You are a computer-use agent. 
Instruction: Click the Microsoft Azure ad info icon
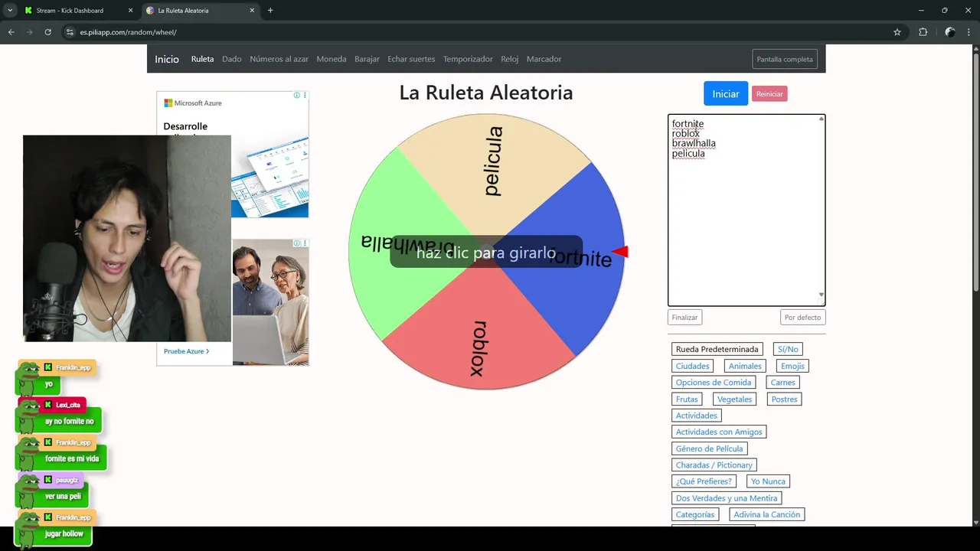click(297, 96)
